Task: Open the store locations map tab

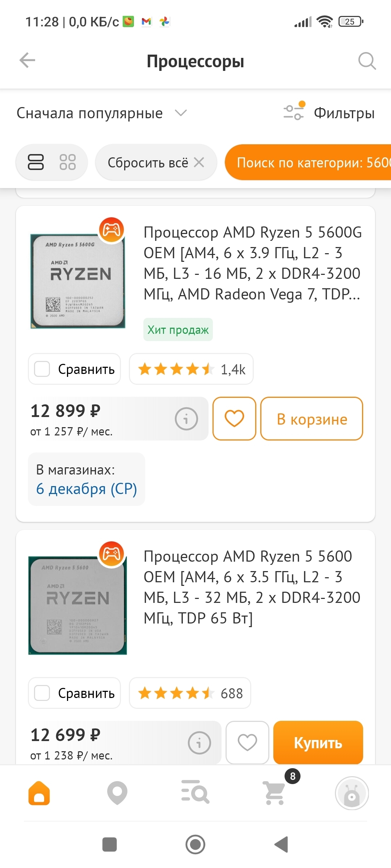Action: click(117, 793)
